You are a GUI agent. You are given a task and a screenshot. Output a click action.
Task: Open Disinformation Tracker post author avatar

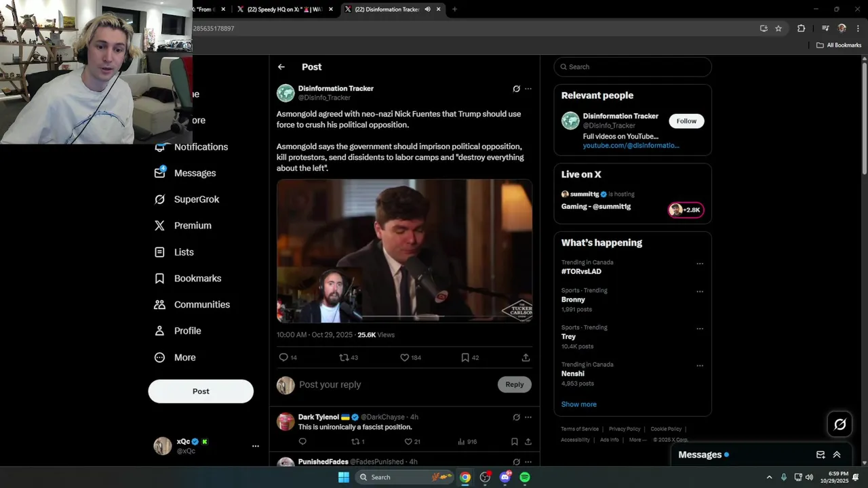coord(285,93)
